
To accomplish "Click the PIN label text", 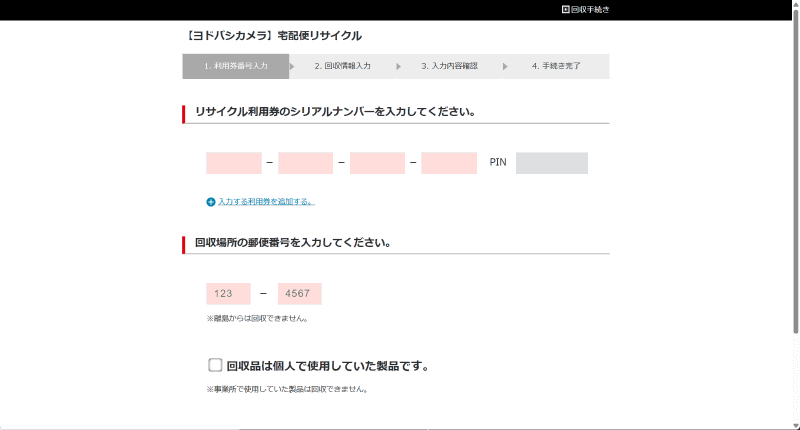I will tap(498, 162).
